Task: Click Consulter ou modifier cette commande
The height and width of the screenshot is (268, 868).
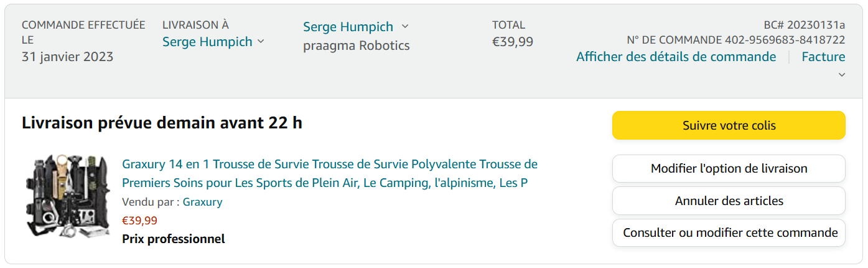Action: pyautogui.click(x=729, y=232)
